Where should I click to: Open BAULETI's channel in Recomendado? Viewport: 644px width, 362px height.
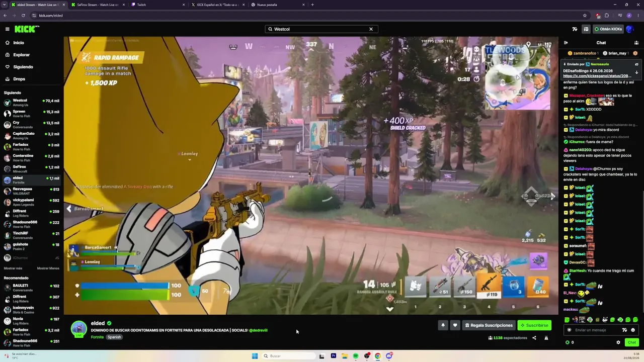tap(32, 288)
